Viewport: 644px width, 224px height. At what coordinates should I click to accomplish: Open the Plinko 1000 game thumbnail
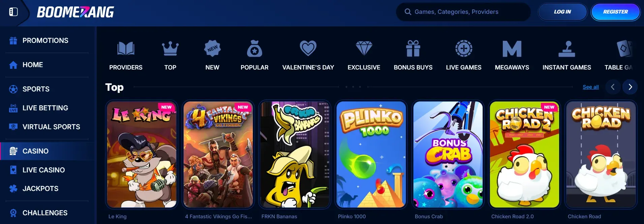coord(371,155)
